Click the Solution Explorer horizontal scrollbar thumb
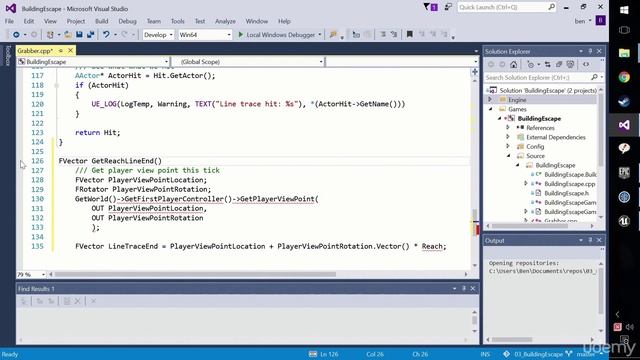The image size is (640, 360). 529,226
